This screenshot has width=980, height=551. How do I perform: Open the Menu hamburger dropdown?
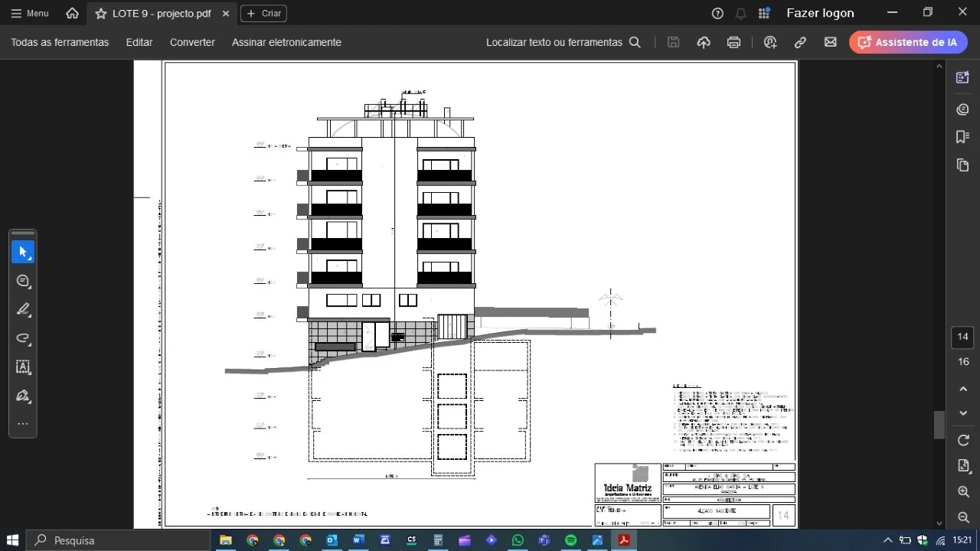point(30,13)
